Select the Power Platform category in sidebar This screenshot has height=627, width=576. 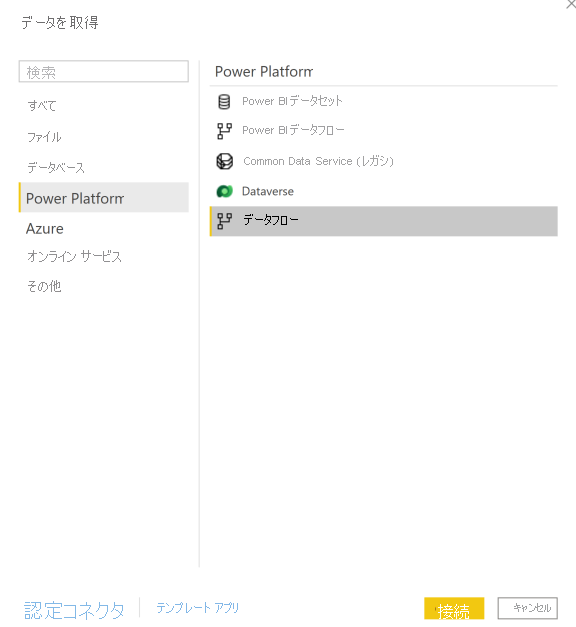(x=104, y=198)
